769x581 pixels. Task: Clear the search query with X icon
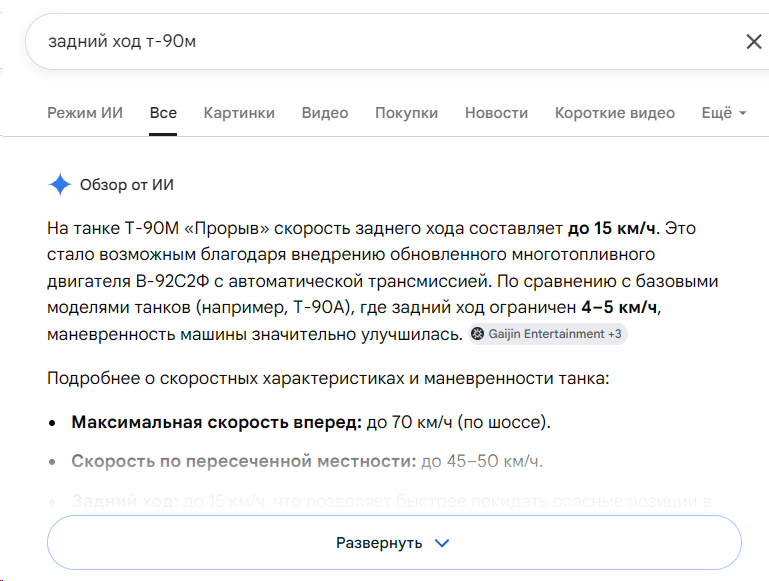[x=753, y=42]
